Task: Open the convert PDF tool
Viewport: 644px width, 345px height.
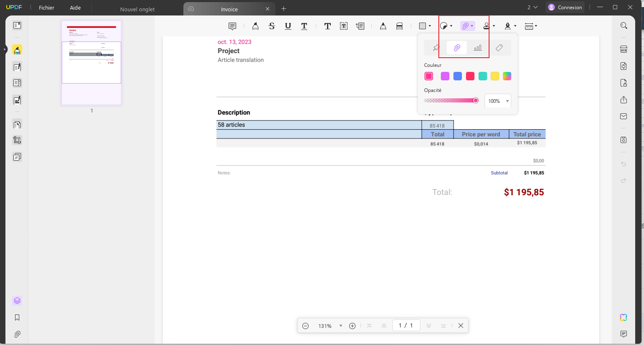Action: tap(624, 66)
